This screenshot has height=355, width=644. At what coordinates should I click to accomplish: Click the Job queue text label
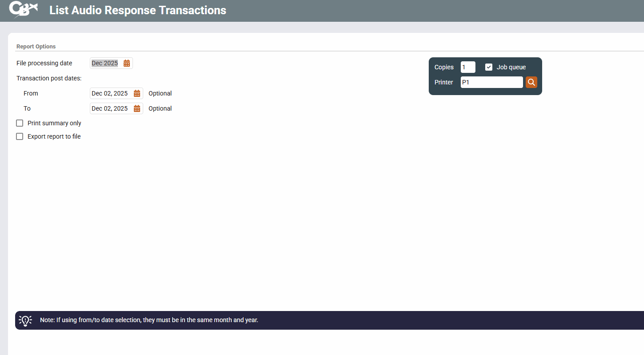pos(511,67)
